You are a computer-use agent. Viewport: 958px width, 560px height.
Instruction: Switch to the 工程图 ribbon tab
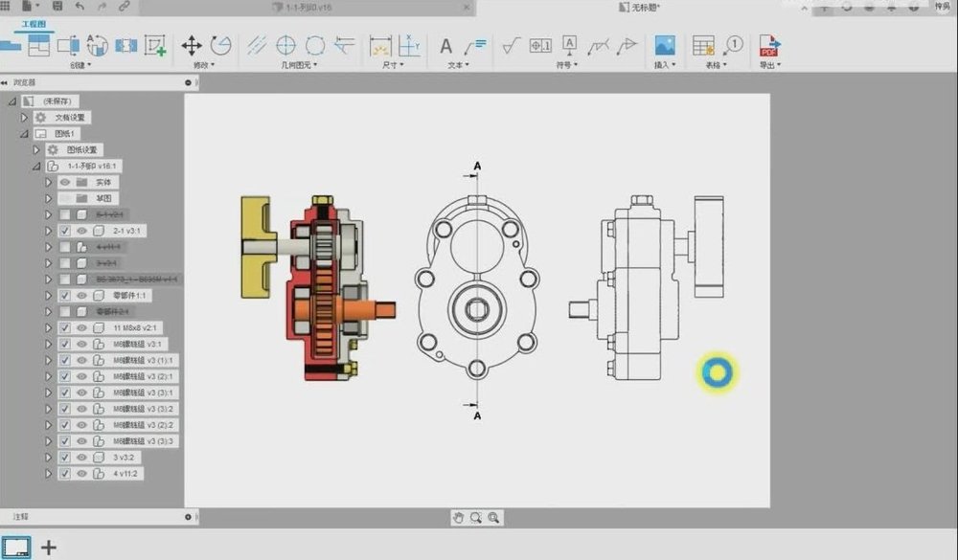[x=34, y=25]
